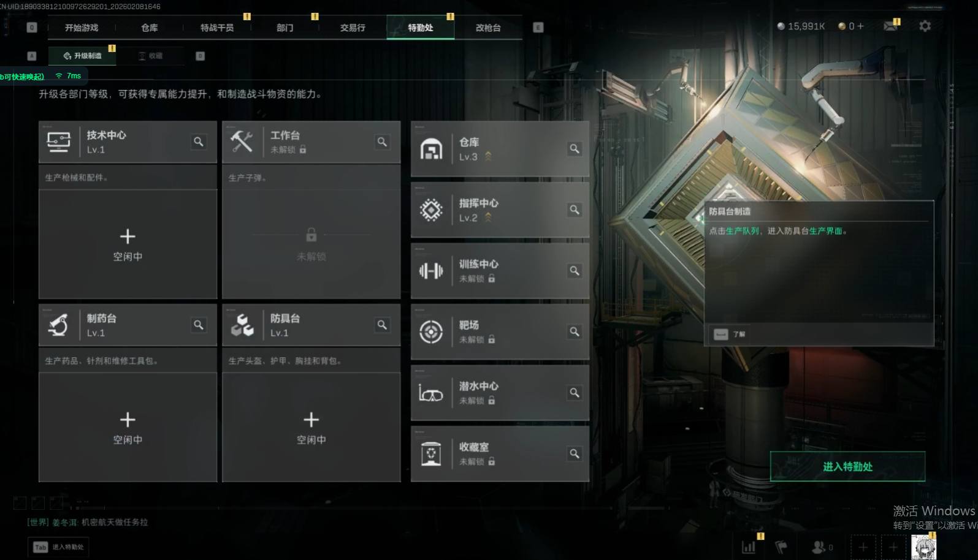Open the mail envelope icon

pos(890,26)
